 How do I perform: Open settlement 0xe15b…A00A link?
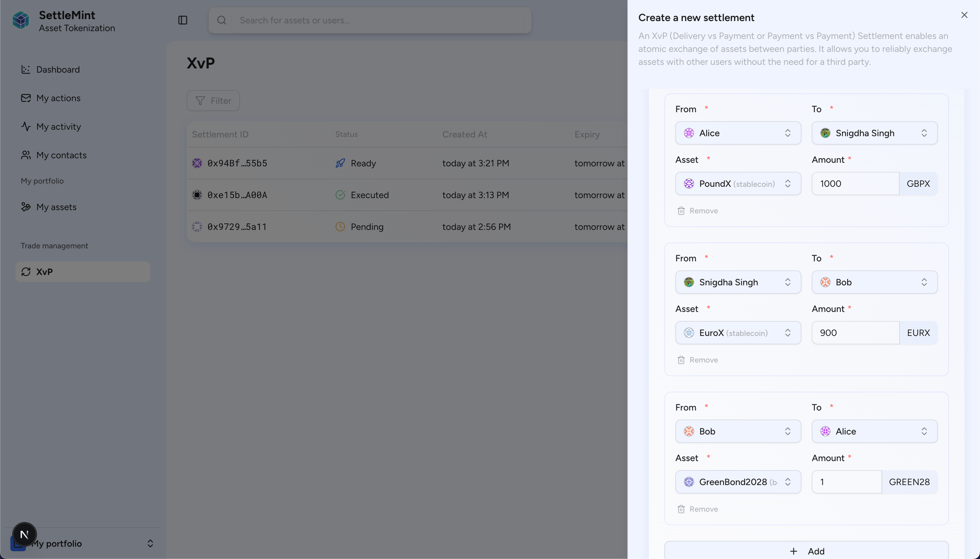[237, 195]
